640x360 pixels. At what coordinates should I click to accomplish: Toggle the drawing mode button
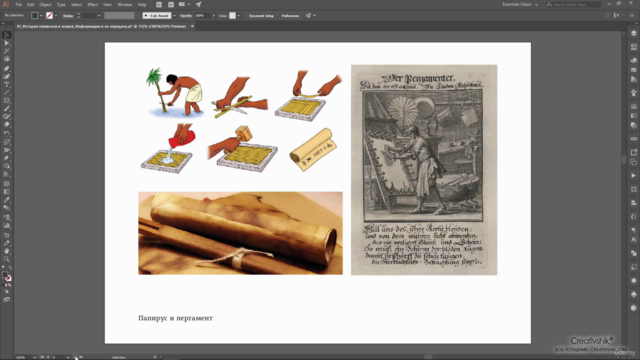click(7, 292)
